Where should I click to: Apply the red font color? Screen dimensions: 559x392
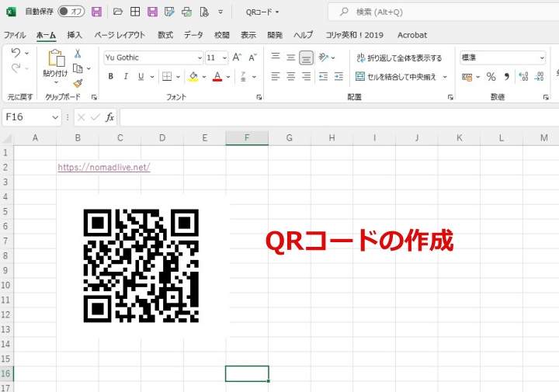click(217, 76)
